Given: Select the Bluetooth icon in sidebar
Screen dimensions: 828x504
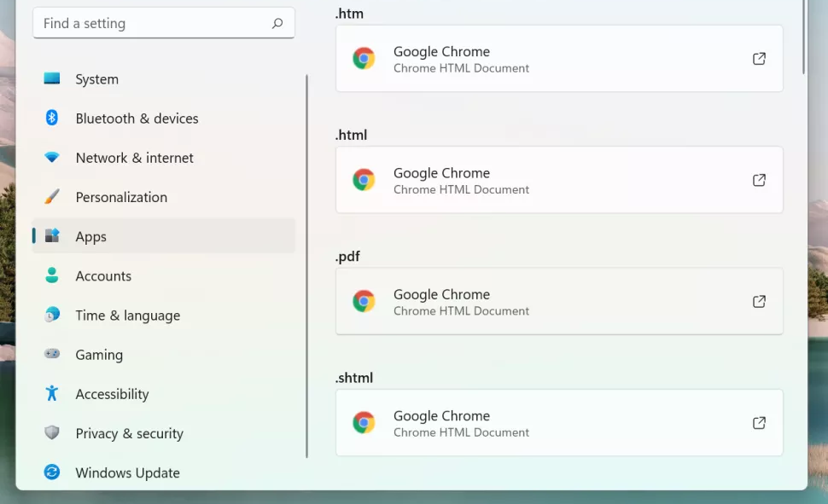Looking at the screenshot, I should pyautogui.click(x=52, y=117).
